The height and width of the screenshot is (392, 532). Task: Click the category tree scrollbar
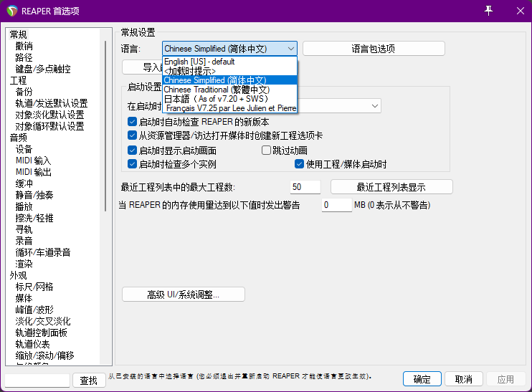[x=105, y=126]
